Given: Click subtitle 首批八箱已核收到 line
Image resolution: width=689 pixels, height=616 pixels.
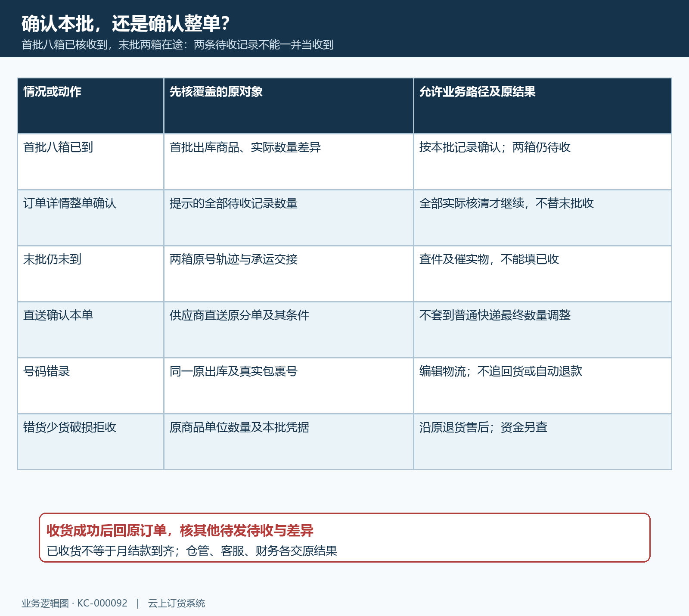Looking at the screenshot, I should (x=177, y=45).
